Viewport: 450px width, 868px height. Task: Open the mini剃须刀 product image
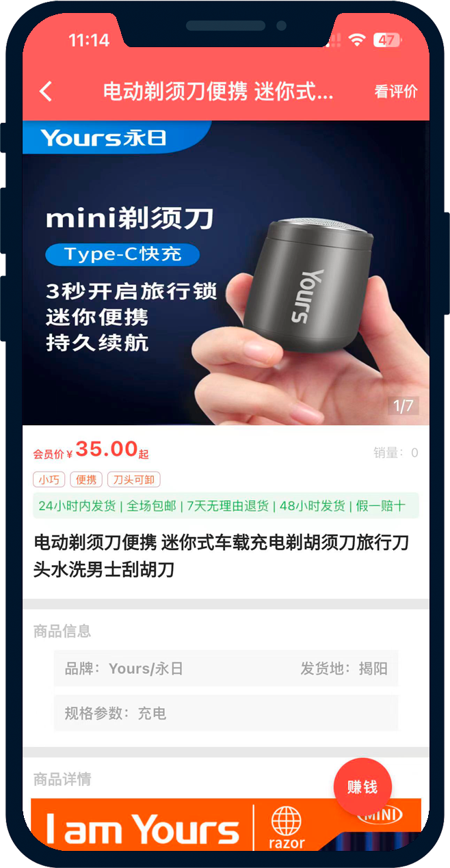click(x=226, y=273)
